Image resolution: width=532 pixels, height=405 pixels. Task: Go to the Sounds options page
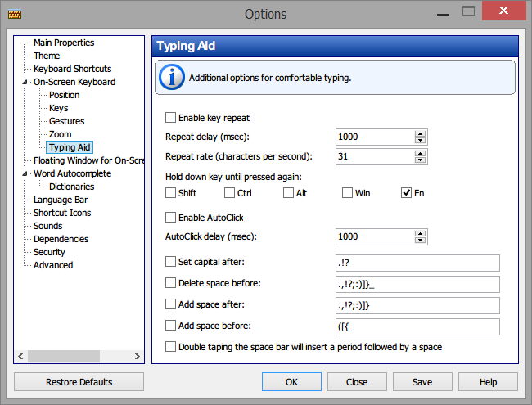click(47, 226)
